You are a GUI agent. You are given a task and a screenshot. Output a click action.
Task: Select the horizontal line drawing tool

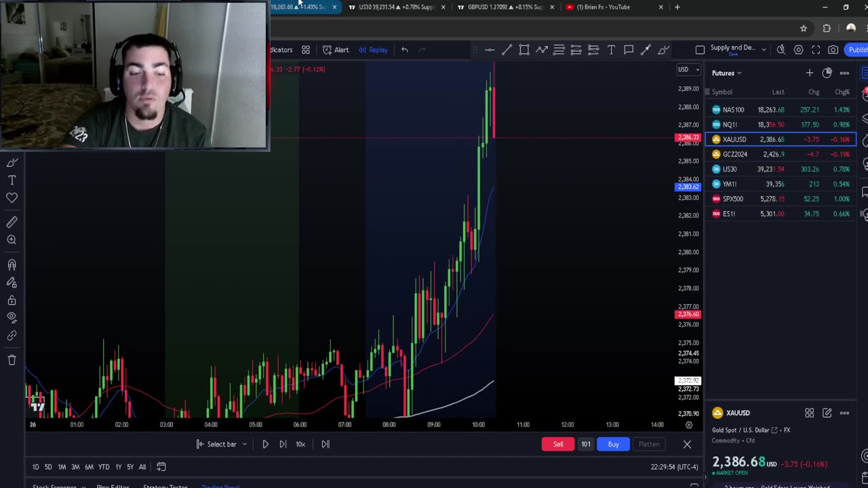pos(490,49)
